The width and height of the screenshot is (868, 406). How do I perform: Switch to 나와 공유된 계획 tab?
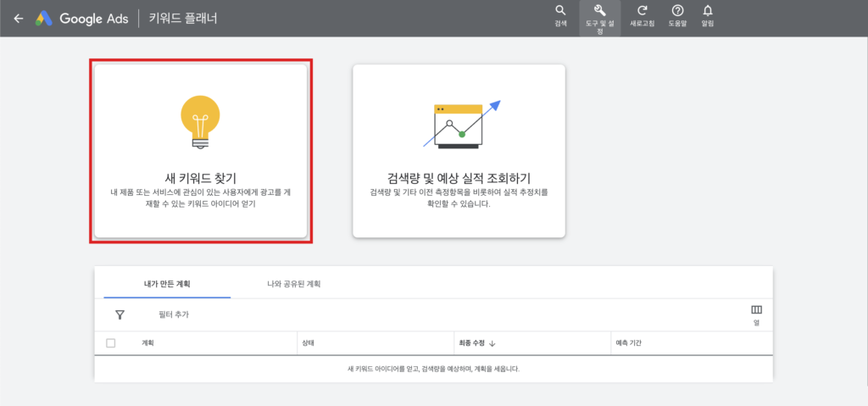293,283
